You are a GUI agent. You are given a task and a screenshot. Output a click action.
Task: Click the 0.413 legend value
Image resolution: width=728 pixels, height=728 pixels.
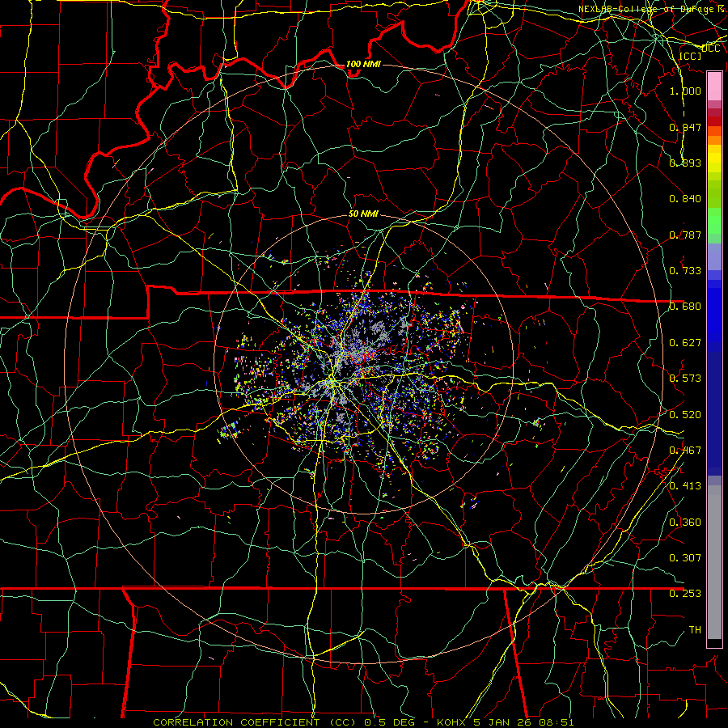click(685, 485)
